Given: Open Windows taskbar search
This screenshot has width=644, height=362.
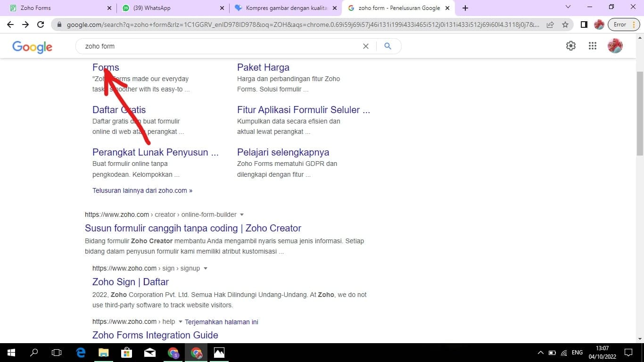Looking at the screenshot, I should (34, 353).
